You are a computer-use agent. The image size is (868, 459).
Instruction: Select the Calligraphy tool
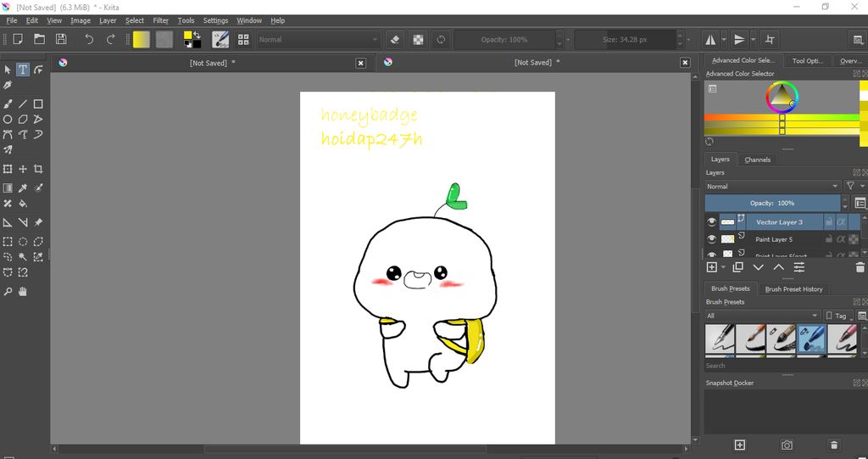tap(7, 85)
